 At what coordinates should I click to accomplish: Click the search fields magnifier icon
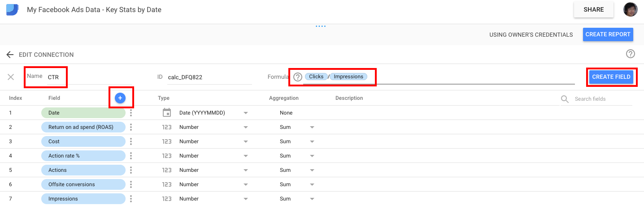(565, 99)
